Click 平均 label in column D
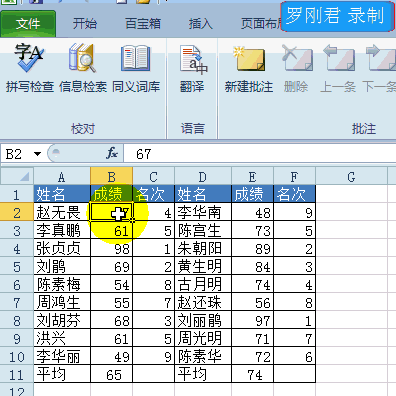396x396 pixels. [x=203, y=374]
